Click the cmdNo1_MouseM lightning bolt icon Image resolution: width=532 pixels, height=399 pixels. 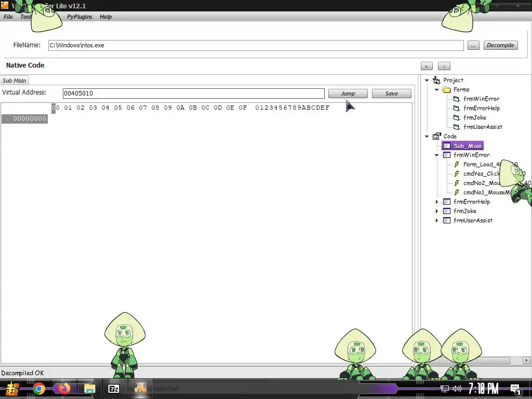(457, 192)
